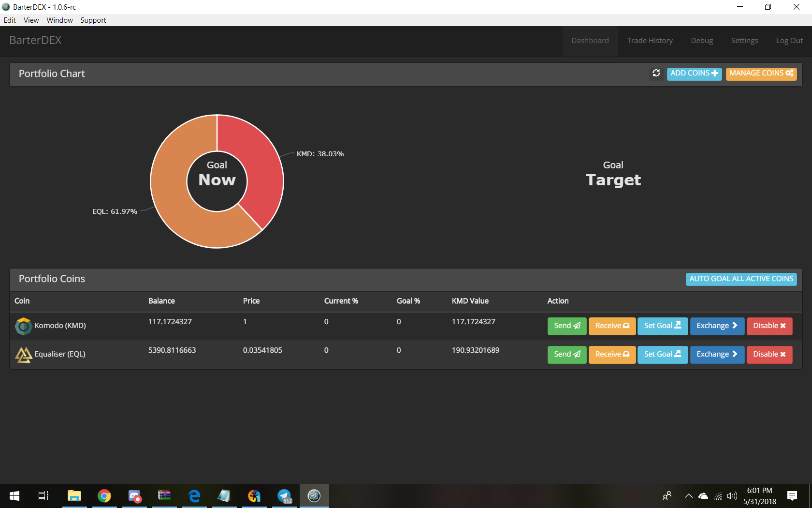The height and width of the screenshot is (508, 812).
Task: Click the Goal Target label
Action: pyautogui.click(x=613, y=174)
